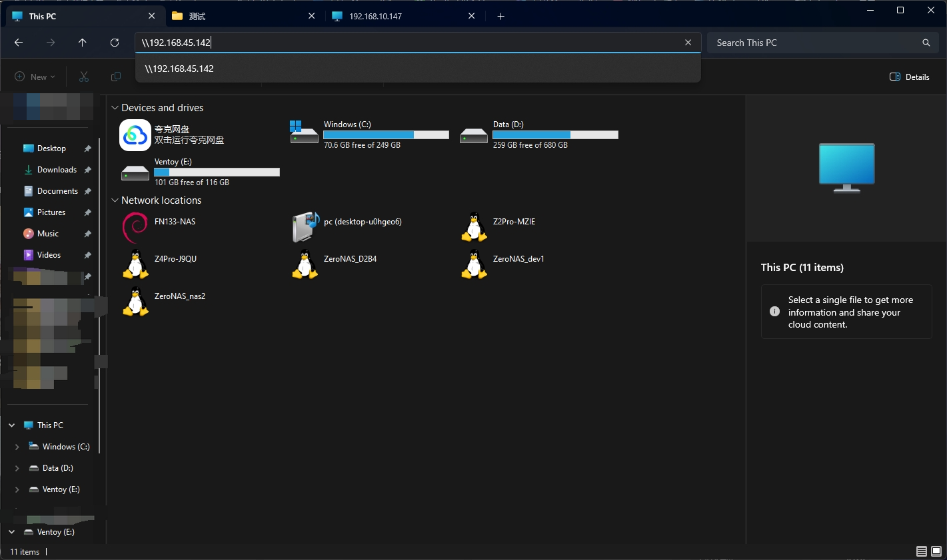Expand Ventoy (E:) under This PC
947x560 pixels.
point(17,489)
